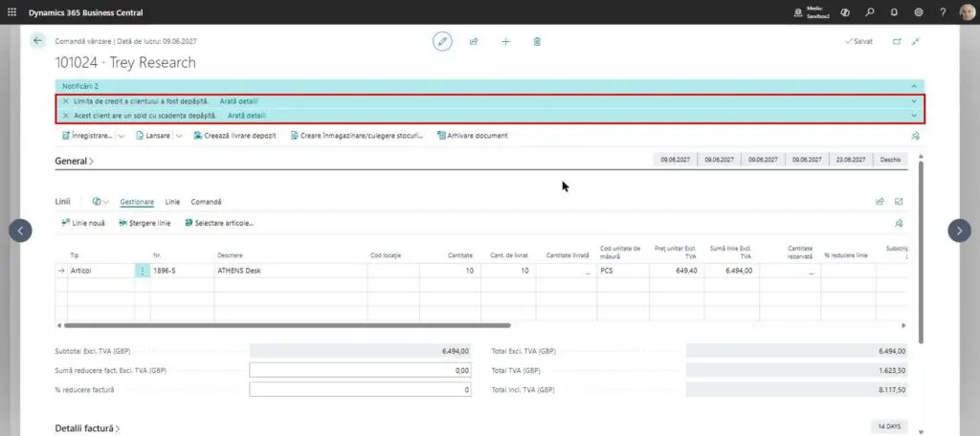Pin the lines action bar
This screenshot has height=436, width=980.
[899, 223]
